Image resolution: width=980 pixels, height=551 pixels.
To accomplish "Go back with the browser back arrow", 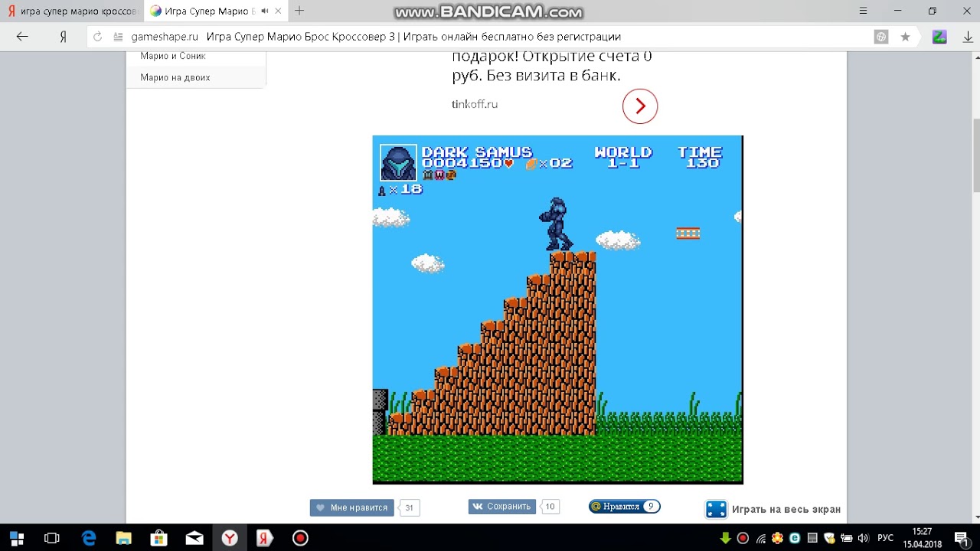I will (x=22, y=37).
